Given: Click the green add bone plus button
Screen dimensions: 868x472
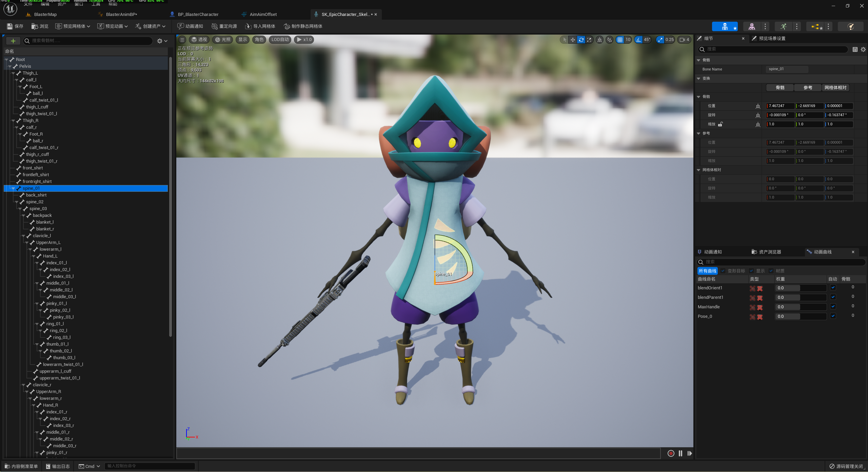Looking at the screenshot, I should (x=13, y=41).
